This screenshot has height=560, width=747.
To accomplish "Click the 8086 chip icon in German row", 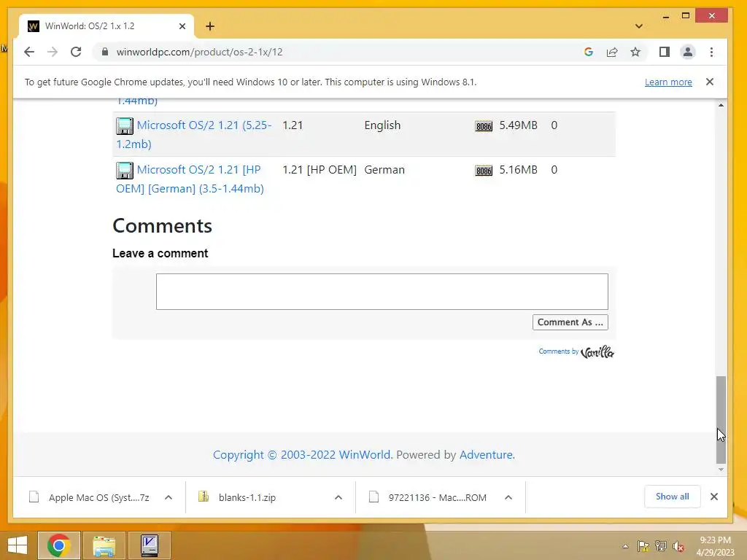I will point(484,171).
